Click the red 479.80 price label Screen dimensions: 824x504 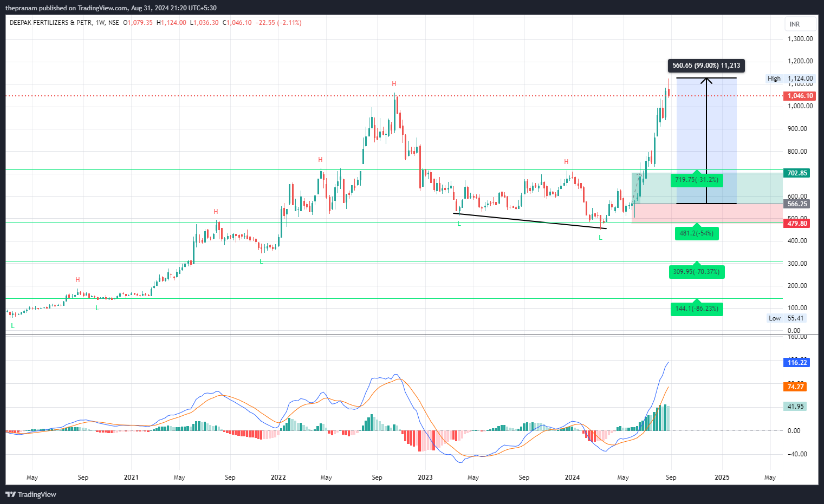[797, 224]
